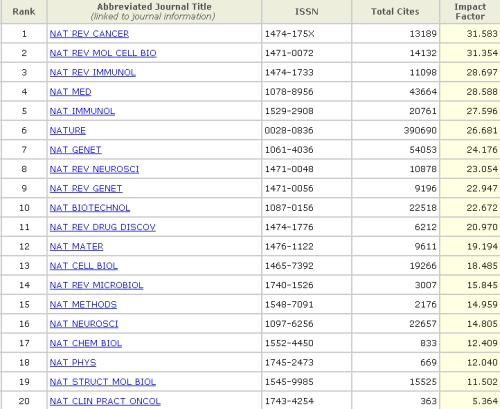Viewport: 500px width, 409px height.
Task: Select impact factor value 31.354
Action: click(x=482, y=53)
